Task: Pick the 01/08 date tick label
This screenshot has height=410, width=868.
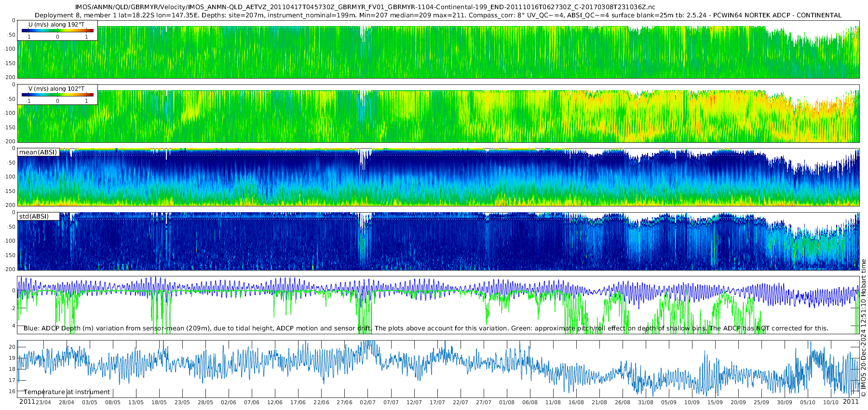Action: click(x=506, y=402)
